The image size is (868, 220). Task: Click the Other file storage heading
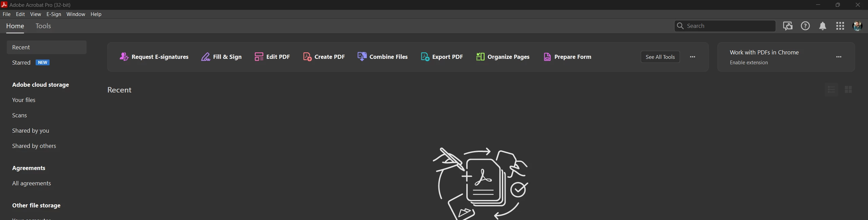click(36, 205)
